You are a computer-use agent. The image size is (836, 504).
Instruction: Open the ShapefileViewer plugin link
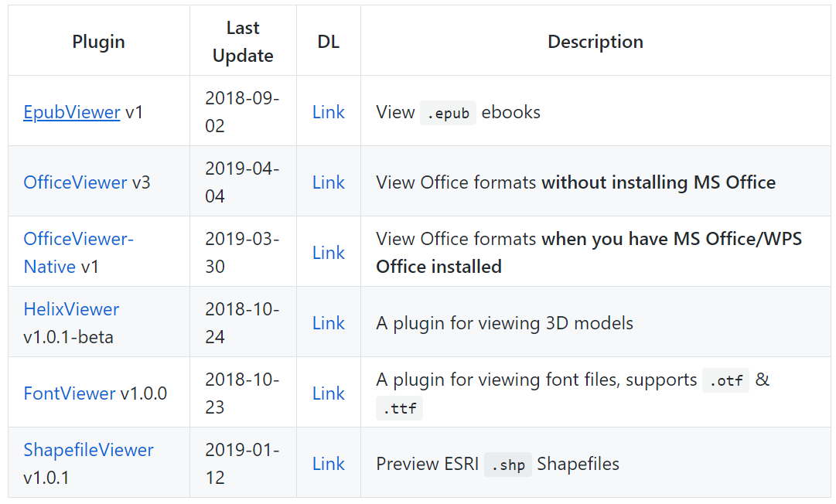pyautogui.click(x=88, y=450)
